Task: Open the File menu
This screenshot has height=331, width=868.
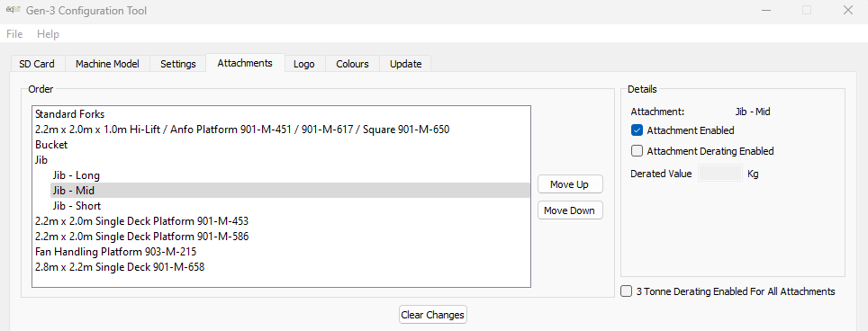Action: pyautogui.click(x=14, y=33)
